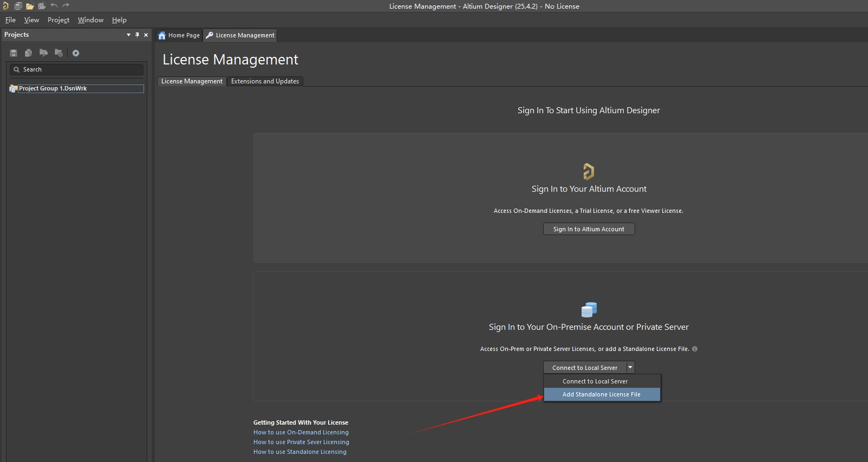Expand the Projects panel options dropdown arrow
868x462 pixels.
(x=128, y=35)
